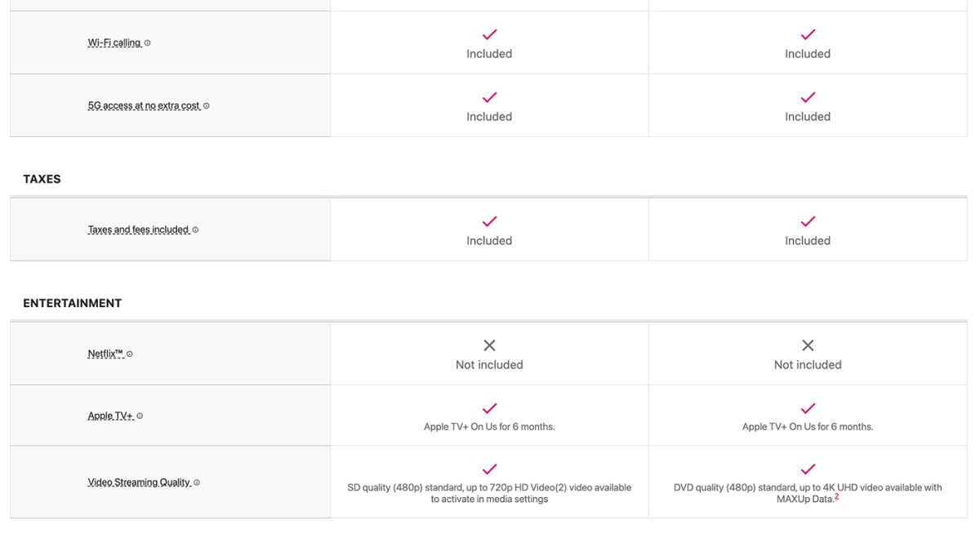The image size is (980, 551).
Task: Click checkmark above DVD quality (480p) text
Action: click(x=808, y=469)
